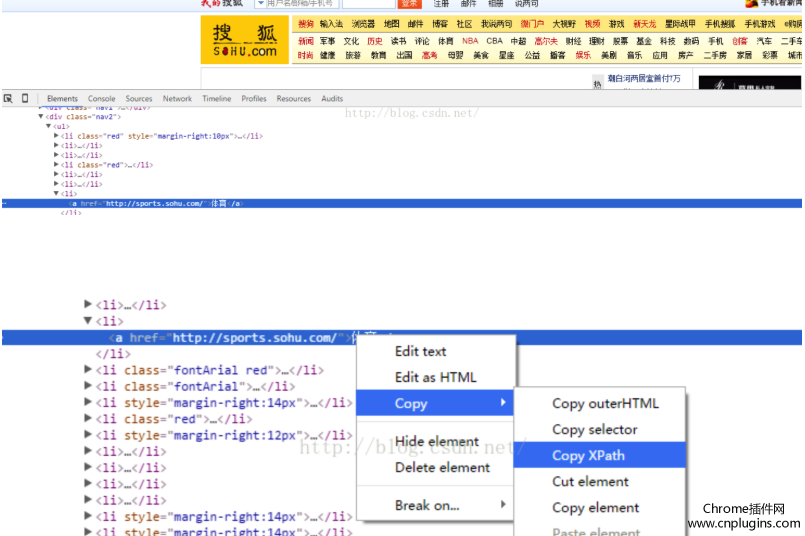Open the 汽车 auto link

(x=764, y=41)
